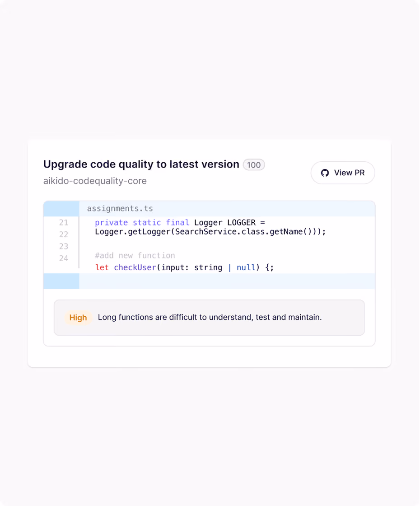The width and height of the screenshot is (420, 506).
Task: Select line number 21 in gutter
Action: 64,222
